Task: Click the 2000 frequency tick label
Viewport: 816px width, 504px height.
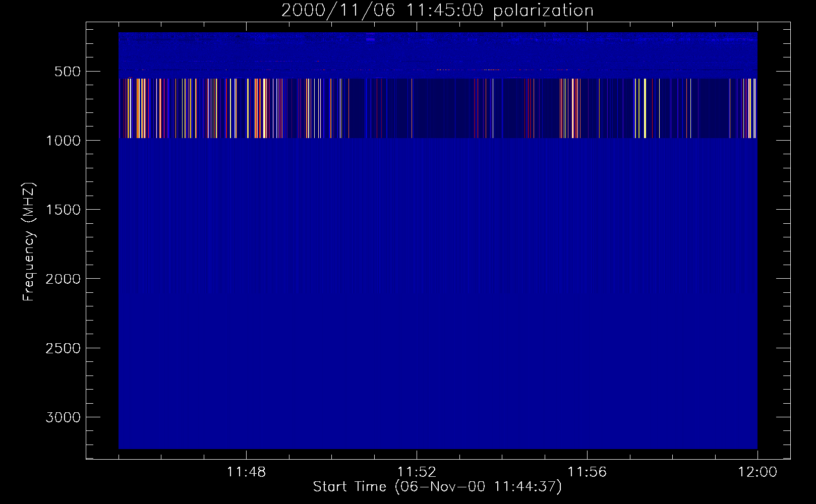Action: pos(63,279)
